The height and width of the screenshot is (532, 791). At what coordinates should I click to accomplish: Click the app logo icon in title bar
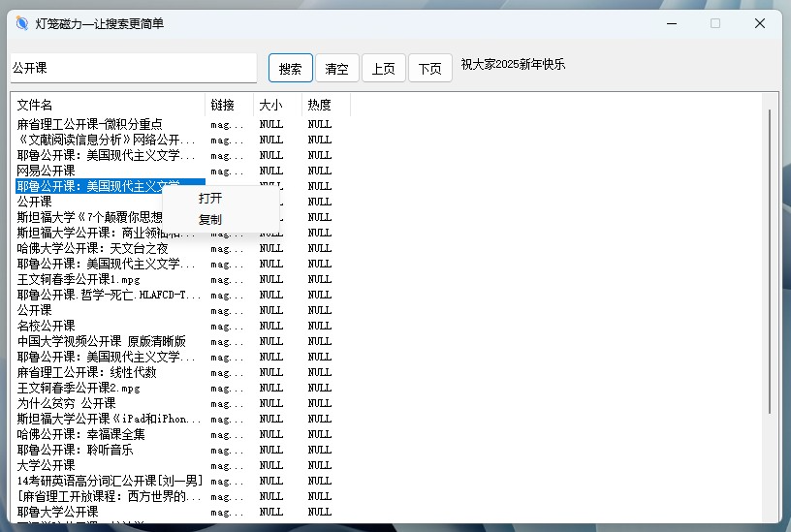[22, 23]
